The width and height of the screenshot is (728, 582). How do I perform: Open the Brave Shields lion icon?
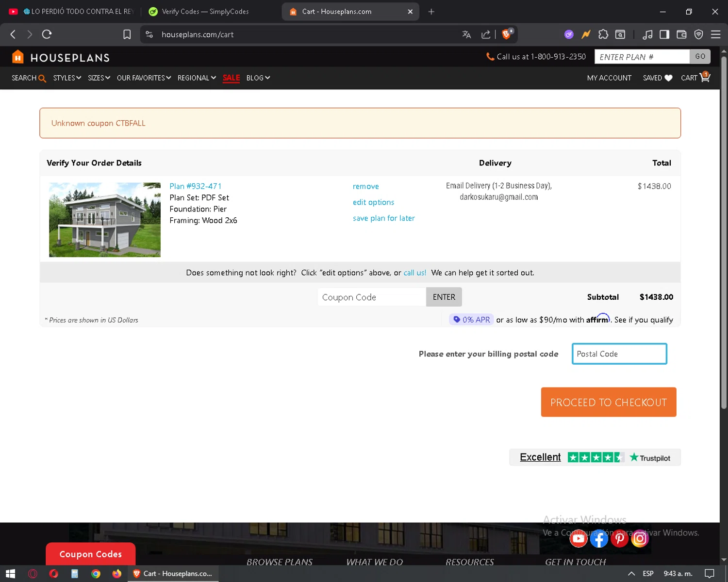coord(507,34)
